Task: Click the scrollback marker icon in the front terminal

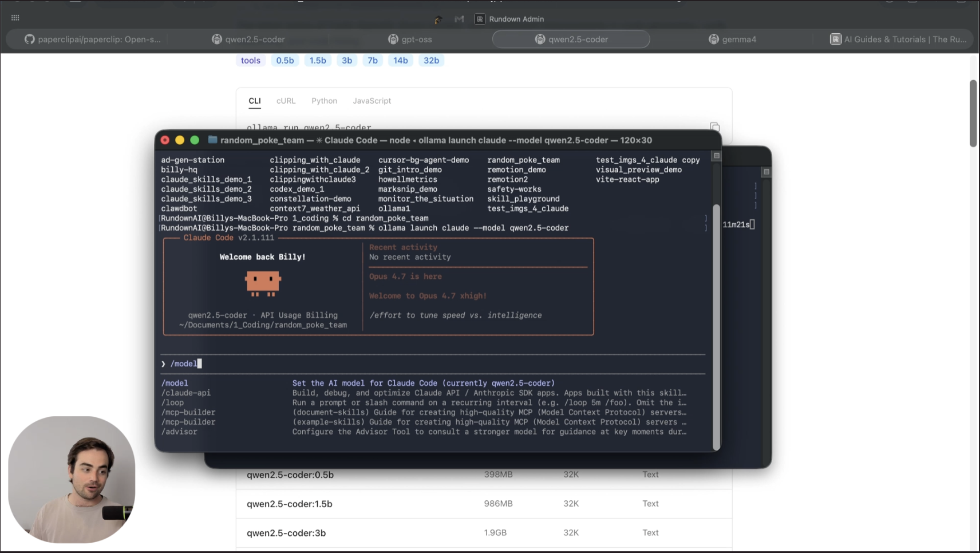Action: (716, 156)
